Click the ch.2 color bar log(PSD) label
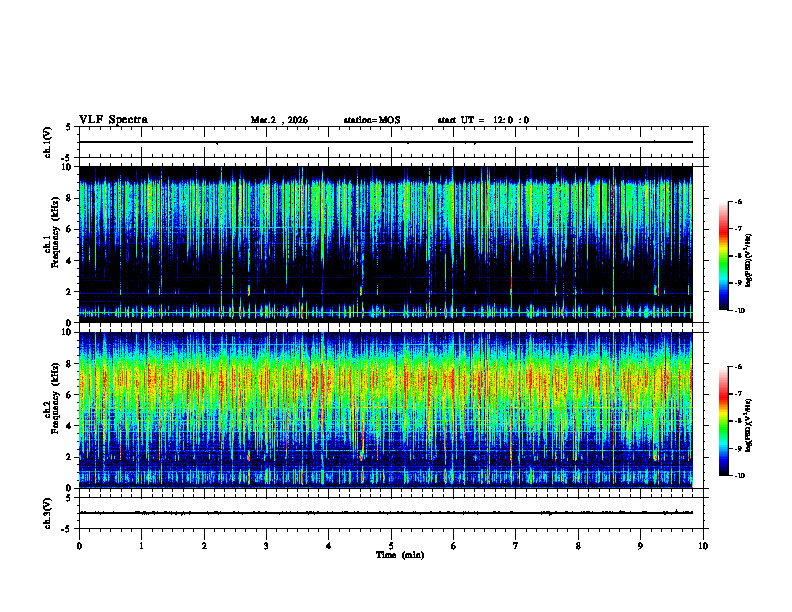792x612 pixels. tap(748, 425)
